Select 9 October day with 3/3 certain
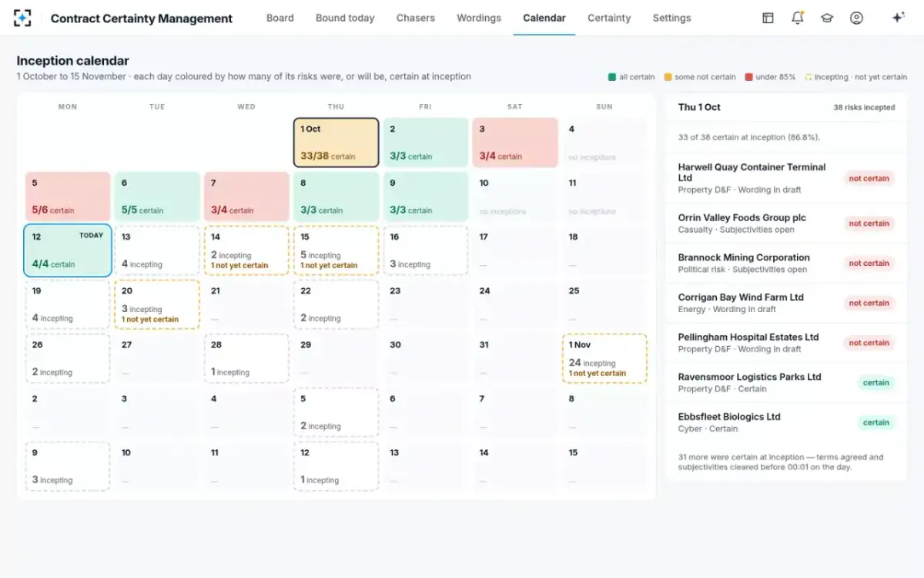Image resolution: width=924 pixels, height=578 pixels. pyautogui.click(x=426, y=197)
